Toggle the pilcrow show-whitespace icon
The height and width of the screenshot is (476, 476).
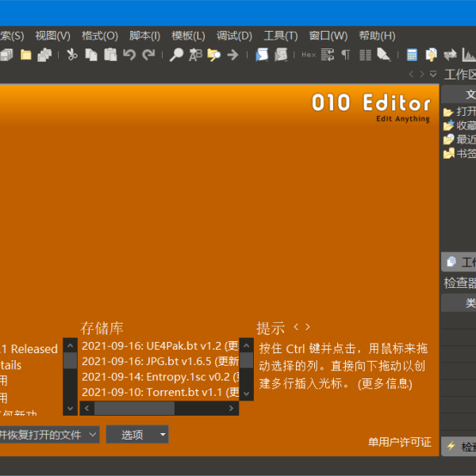click(x=346, y=55)
